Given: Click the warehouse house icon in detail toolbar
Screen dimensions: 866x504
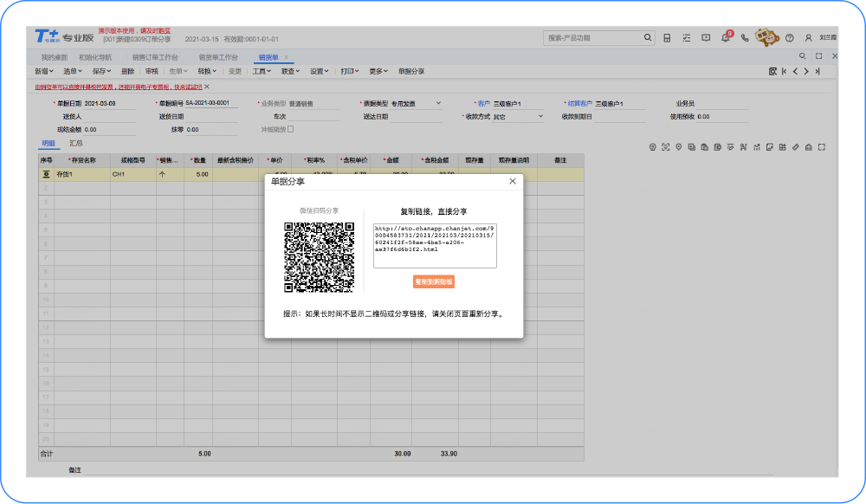Looking at the screenshot, I should tap(809, 147).
